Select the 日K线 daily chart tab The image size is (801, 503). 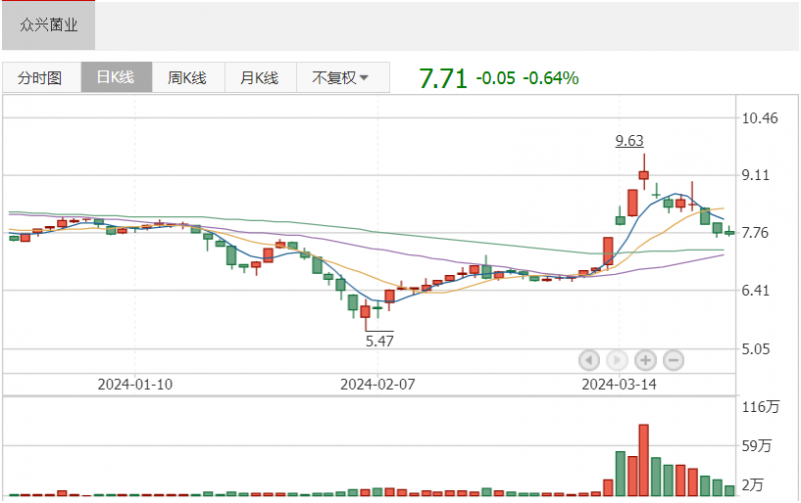[x=116, y=78]
